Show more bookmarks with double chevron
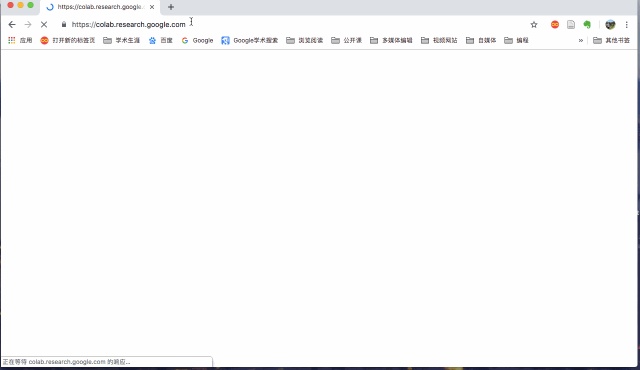 coord(580,40)
